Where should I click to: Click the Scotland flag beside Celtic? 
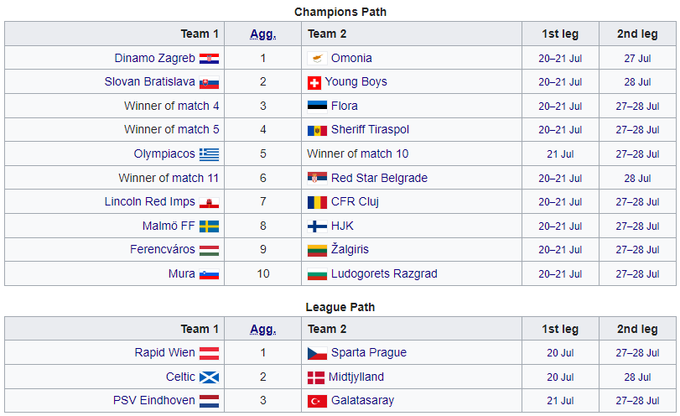pos(209,377)
